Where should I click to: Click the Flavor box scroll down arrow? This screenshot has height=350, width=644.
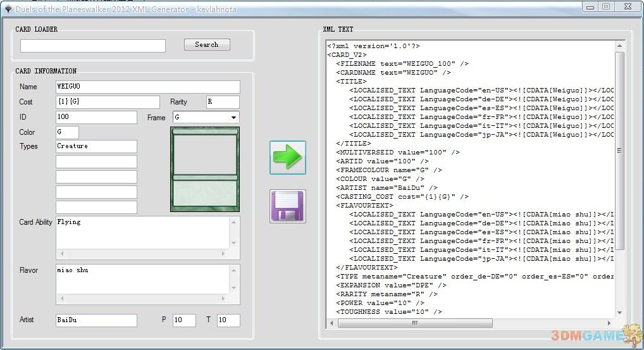tap(233, 288)
